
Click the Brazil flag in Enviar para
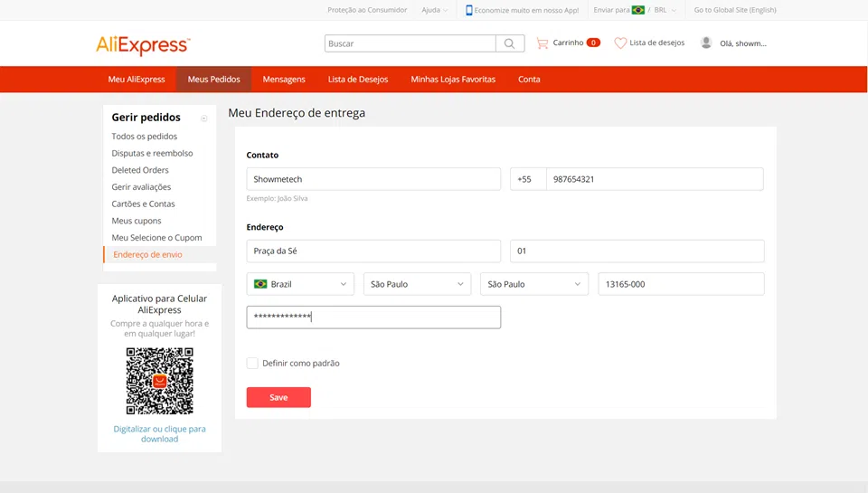click(x=638, y=10)
